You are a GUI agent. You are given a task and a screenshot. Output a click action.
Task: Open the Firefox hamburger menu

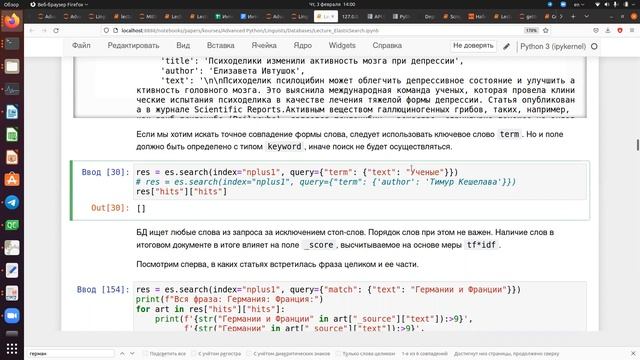click(x=632, y=31)
